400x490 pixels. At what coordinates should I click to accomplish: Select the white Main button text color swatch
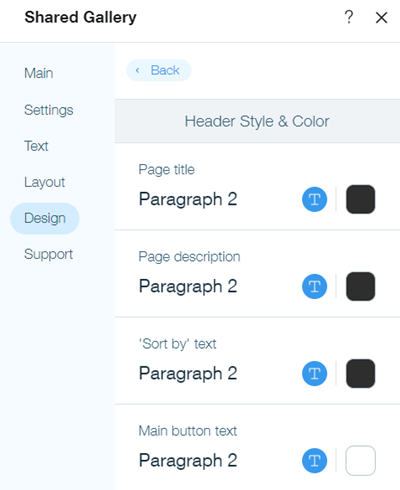point(360,460)
